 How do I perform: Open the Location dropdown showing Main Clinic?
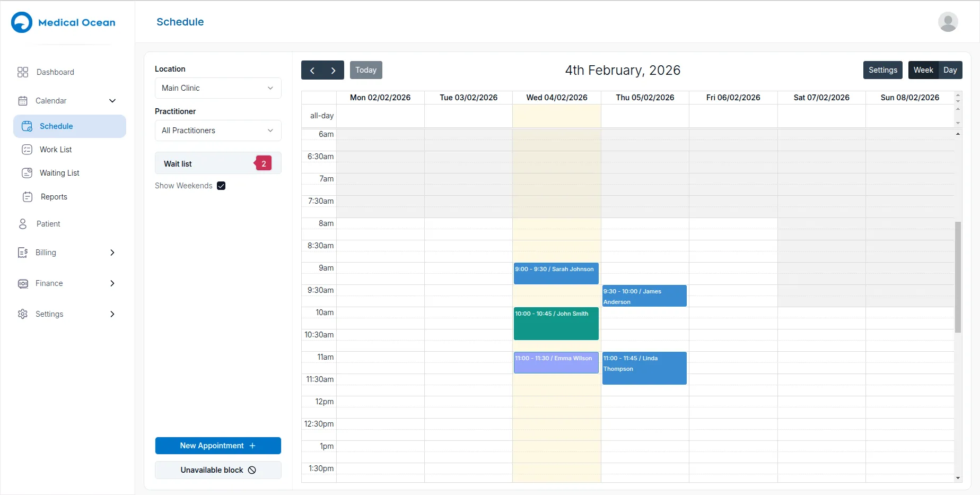217,88
